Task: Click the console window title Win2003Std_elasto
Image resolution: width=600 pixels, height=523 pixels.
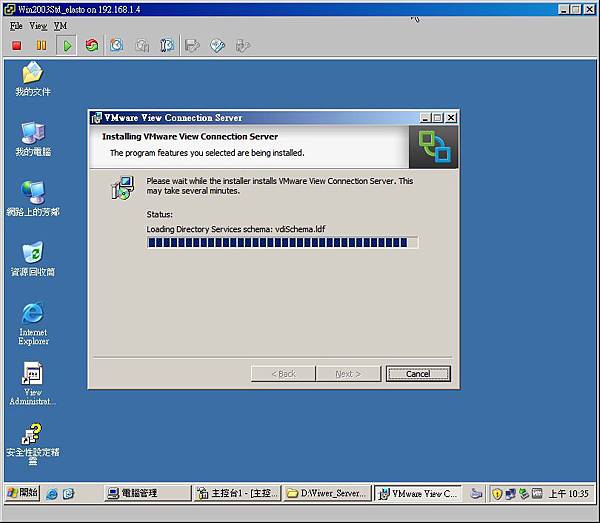Action: 79,9
